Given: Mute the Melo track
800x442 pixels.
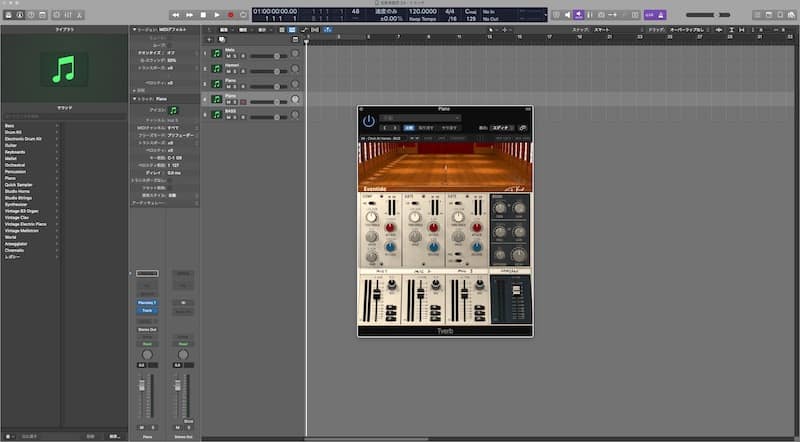Looking at the screenshot, I should 229,56.
